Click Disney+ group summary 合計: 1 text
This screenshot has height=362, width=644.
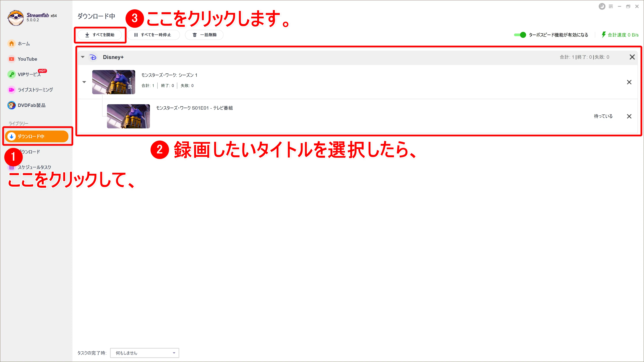567,57
